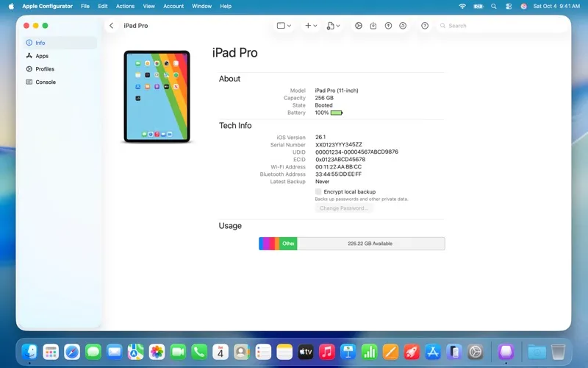Open the File menu
This screenshot has width=588, height=368.
(85, 6)
